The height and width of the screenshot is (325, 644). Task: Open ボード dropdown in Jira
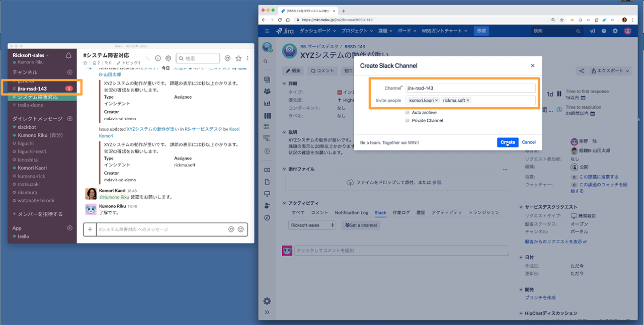tap(407, 31)
